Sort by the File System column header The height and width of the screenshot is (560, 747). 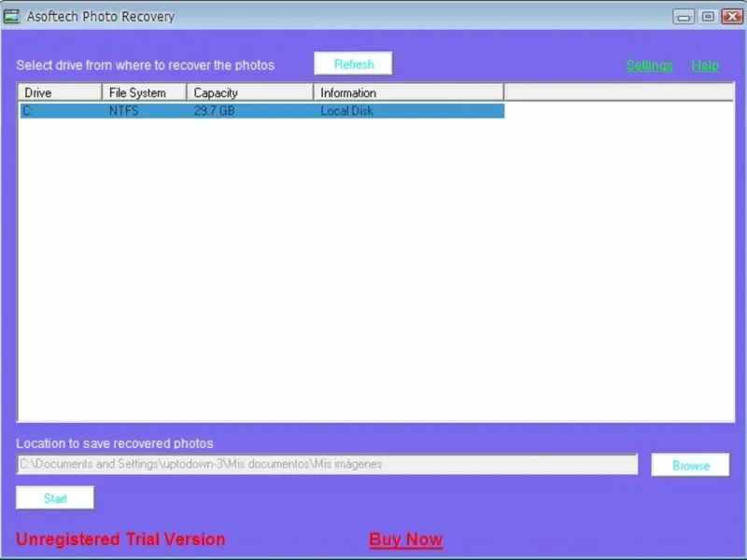[x=144, y=92]
